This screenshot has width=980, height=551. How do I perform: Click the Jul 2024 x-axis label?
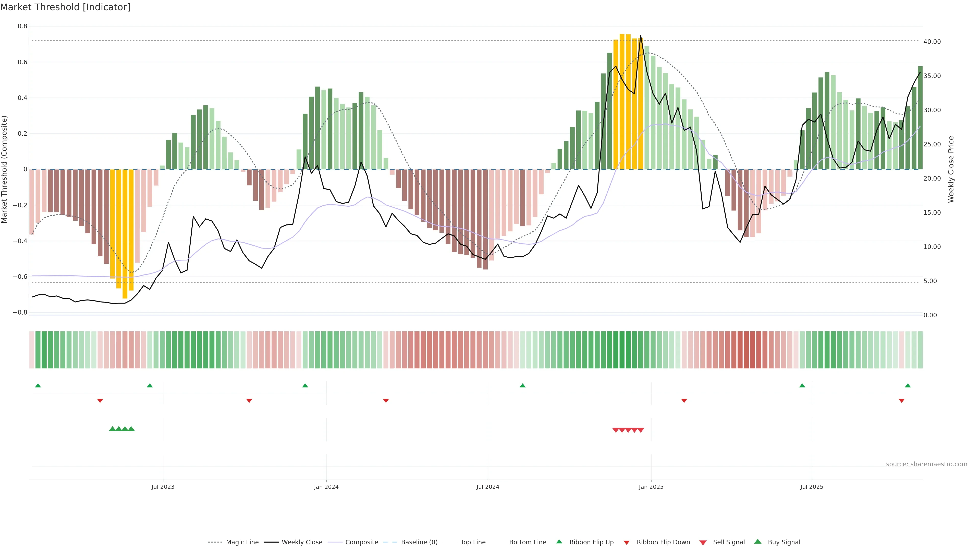click(488, 487)
